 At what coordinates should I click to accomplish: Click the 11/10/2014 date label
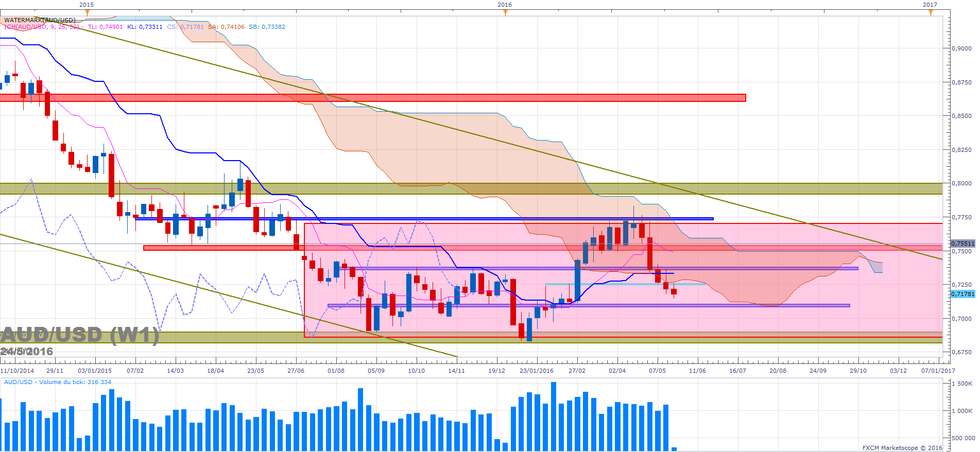pos(17,371)
